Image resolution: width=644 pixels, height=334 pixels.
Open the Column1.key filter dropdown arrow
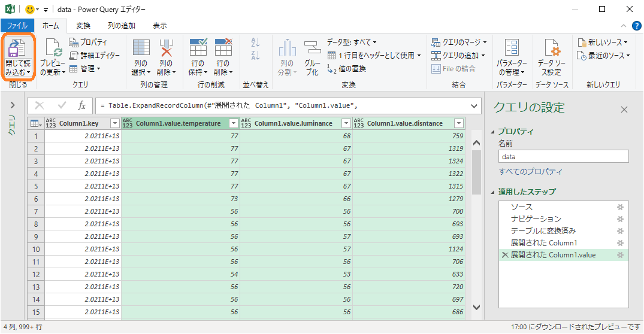point(114,123)
